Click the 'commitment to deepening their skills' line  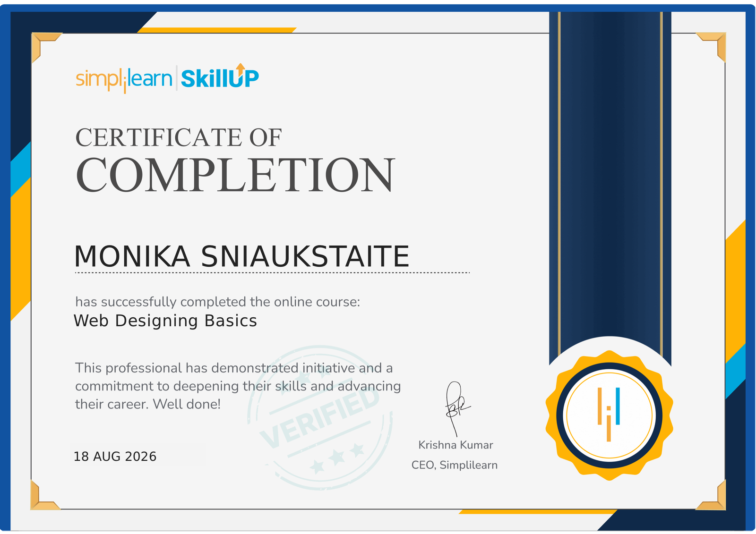pos(238,386)
